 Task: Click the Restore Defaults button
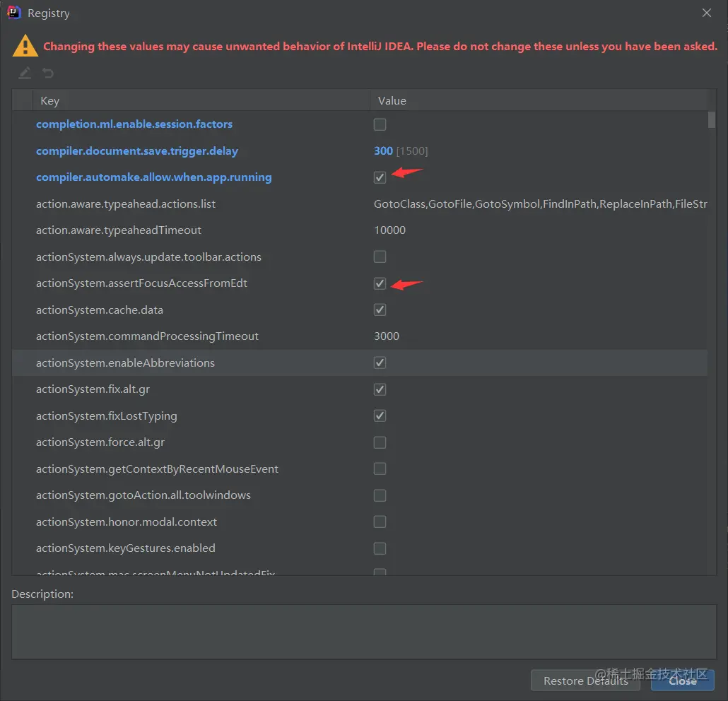click(x=585, y=681)
